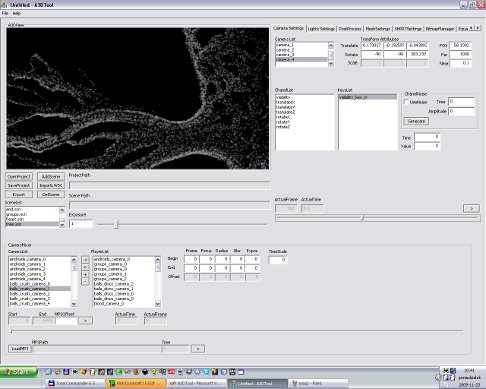Click the frame slider handle below ActualFrame
486x389 pixels.
[x=363, y=217]
